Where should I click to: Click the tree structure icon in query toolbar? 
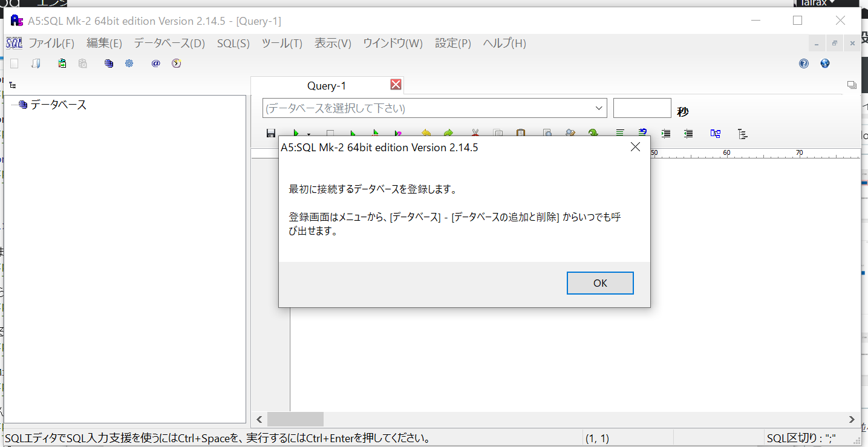click(x=743, y=133)
